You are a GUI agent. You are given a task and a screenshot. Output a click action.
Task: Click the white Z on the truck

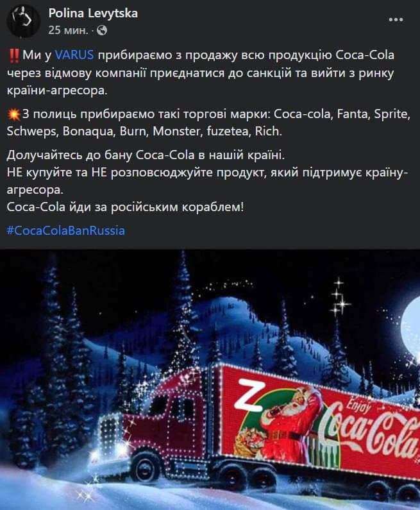[249, 396]
